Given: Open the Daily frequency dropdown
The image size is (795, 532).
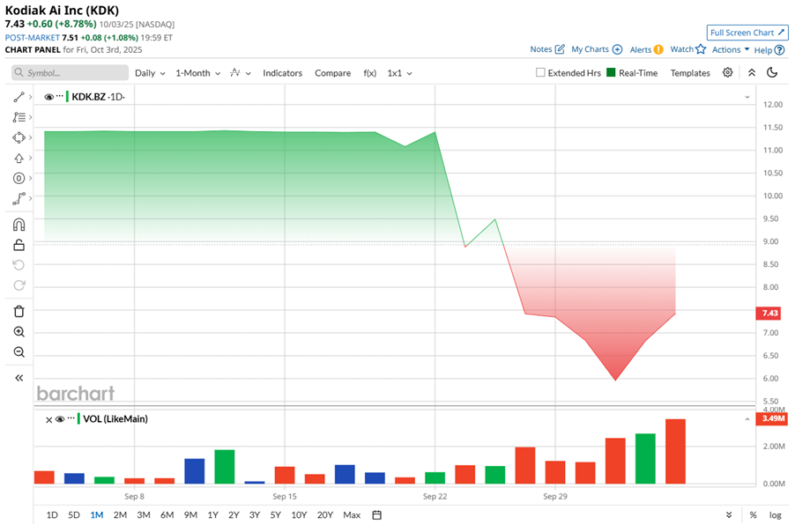Looking at the screenshot, I should click(150, 73).
